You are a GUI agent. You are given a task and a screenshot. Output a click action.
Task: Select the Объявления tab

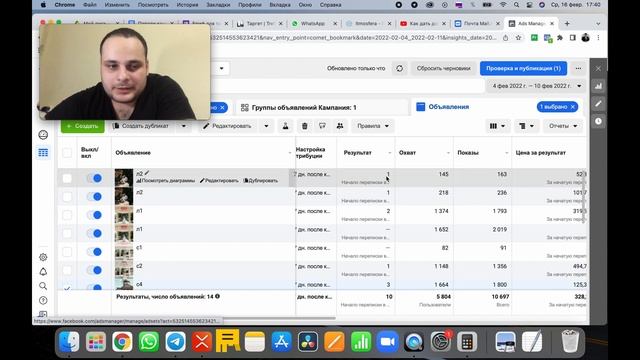click(x=449, y=107)
